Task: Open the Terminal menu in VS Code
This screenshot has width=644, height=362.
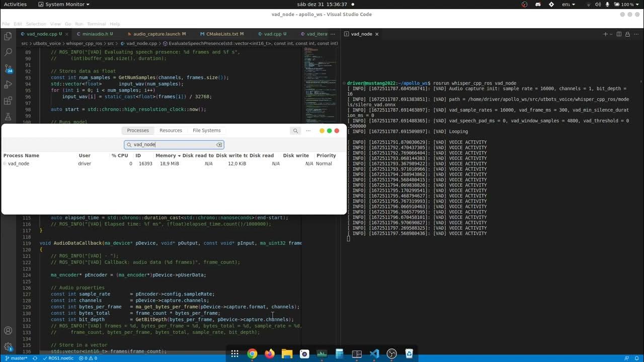Action: click(97, 24)
